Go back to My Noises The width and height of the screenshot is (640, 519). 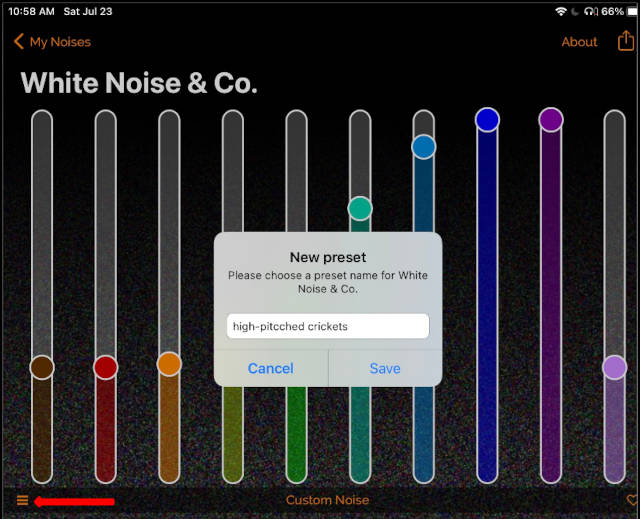(52, 42)
